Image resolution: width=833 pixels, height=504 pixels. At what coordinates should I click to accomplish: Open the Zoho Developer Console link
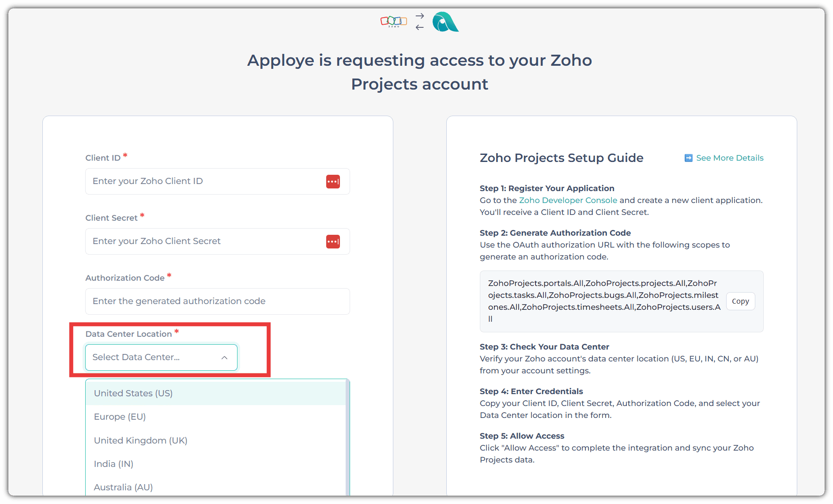(x=568, y=200)
